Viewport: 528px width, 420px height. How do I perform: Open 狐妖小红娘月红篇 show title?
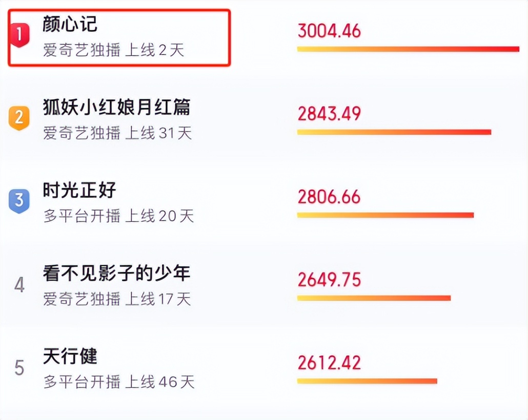tap(116, 107)
